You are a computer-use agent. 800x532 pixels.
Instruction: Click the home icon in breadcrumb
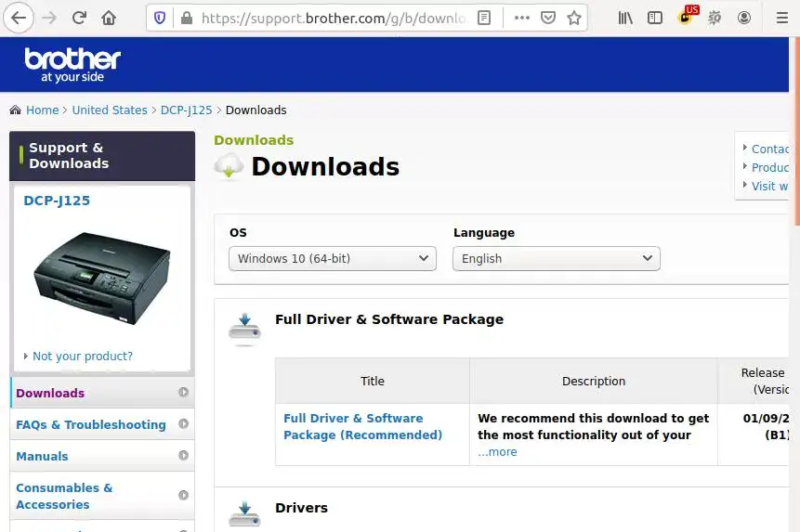15,110
